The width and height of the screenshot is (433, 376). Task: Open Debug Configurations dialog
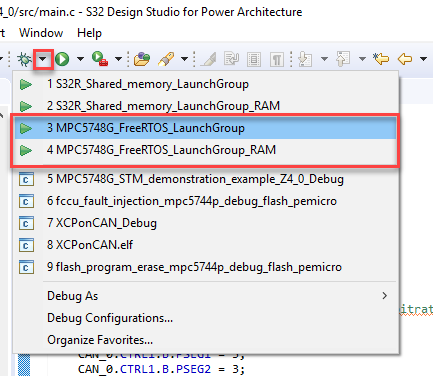206,318
